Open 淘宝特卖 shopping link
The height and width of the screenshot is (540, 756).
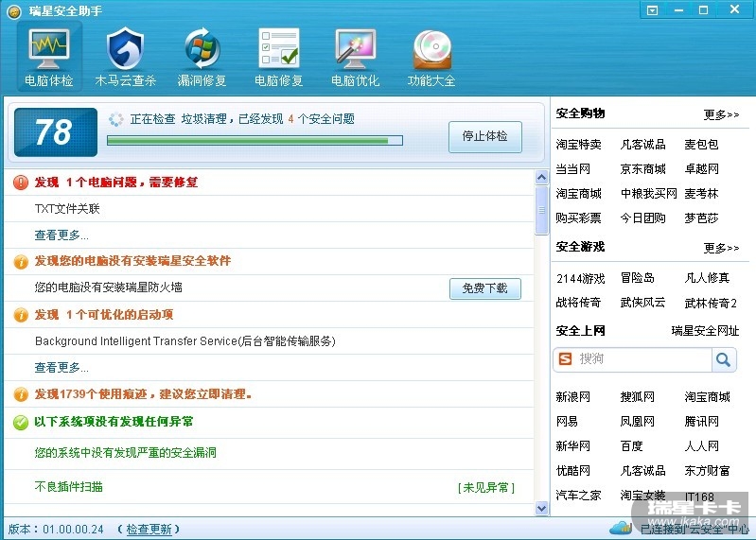point(578,145)
